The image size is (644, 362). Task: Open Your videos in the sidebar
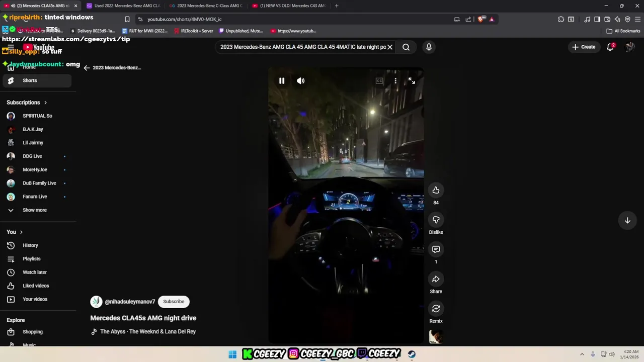[x=37, y=299]
